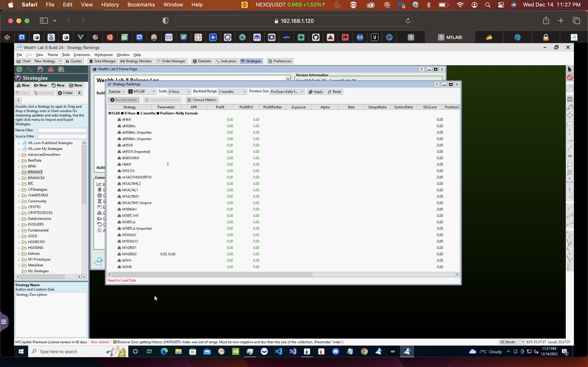Sort rankings by the WLScore column
Viewport: 588px width, 367px height.
(x=430, y=107)
